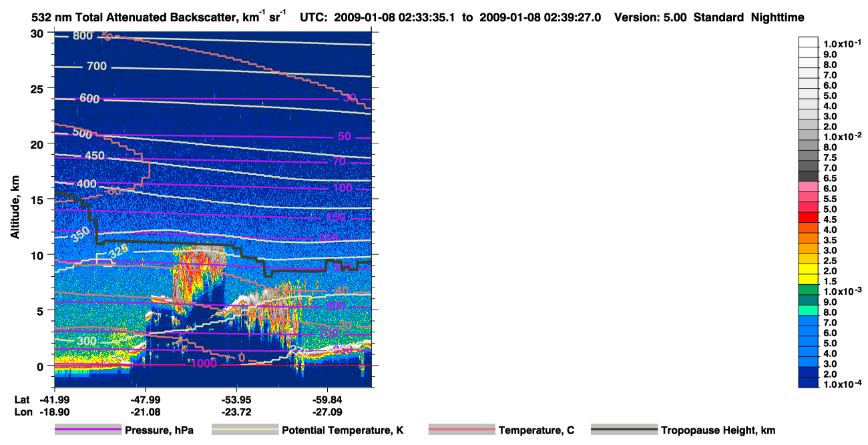Click the '350' potential temperature contour label
The width and height of the screenshot is (868, 445).
point(80,234)
